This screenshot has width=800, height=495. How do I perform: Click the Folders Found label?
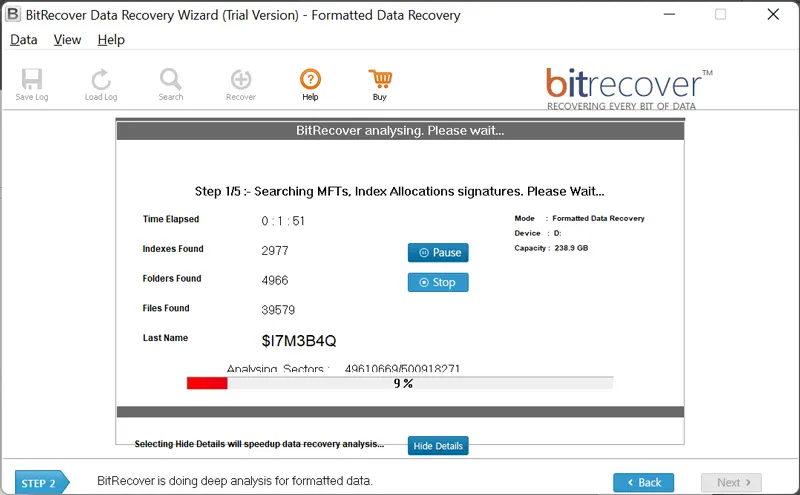[x=172, y=278]
